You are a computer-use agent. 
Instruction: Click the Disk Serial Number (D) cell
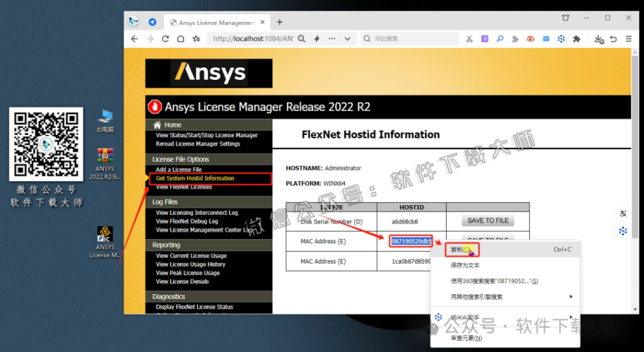click(x=331, y=222)
